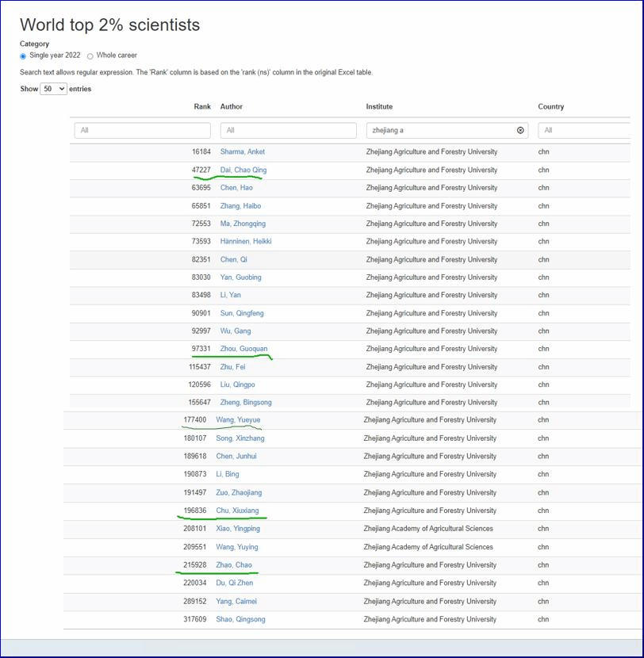Clear the institute search text with X icon
This screenshot has width=644, height=658.
[520, 130]
